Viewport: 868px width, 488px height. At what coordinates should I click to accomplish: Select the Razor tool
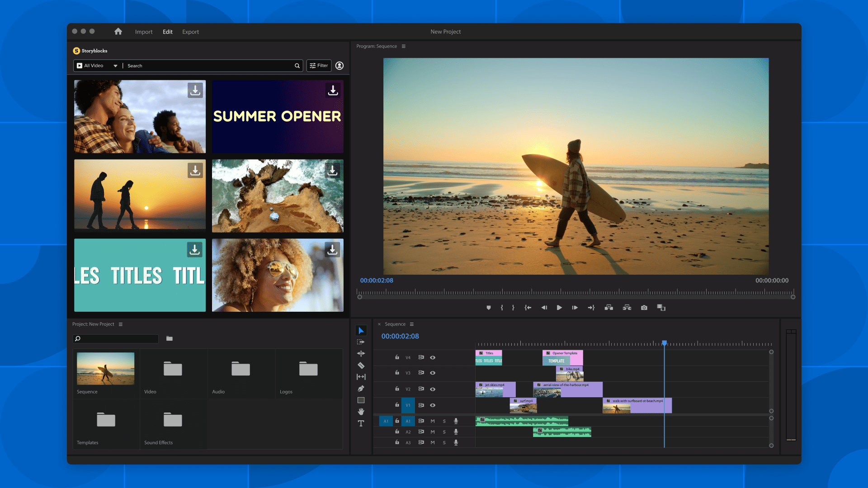click(361, 364)
